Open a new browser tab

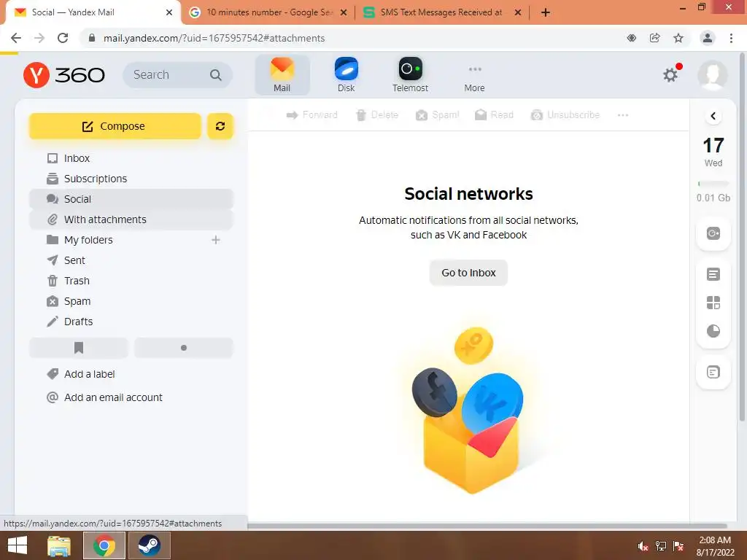pos(546,13)
